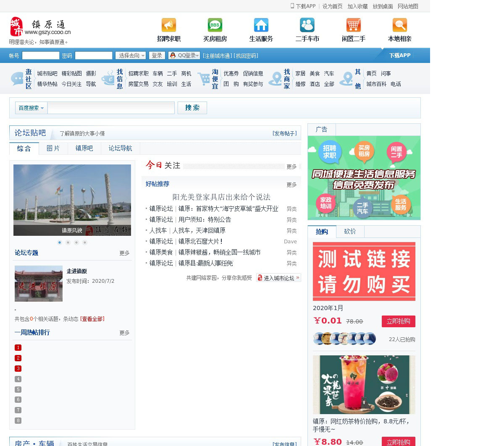The width and height of the screenshot is (504, 446).
Task: Open the 本地相亲 magnifier icon
Action: point(400,25)
